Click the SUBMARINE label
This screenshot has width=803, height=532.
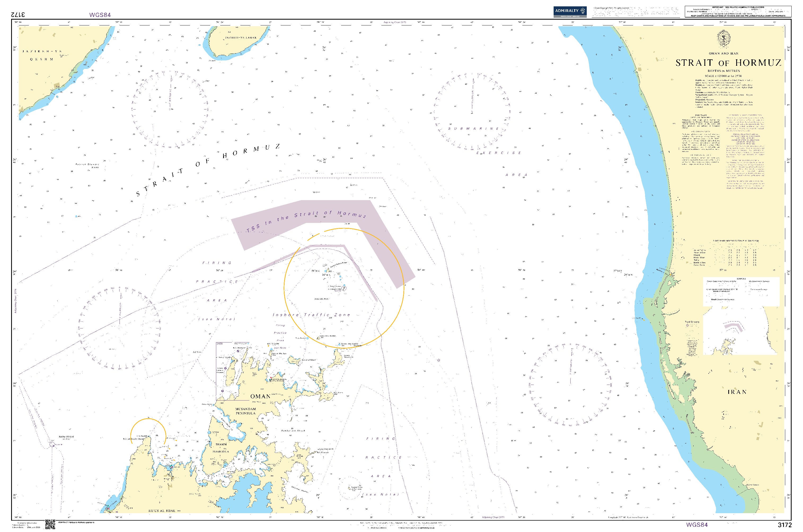[x=473, y=129]
